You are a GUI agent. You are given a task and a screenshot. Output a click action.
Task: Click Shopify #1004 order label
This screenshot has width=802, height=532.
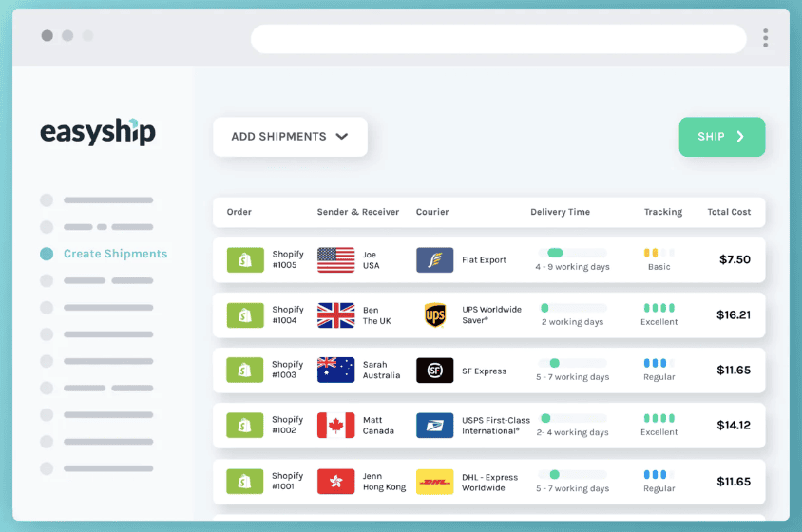pyautogui.click(x=288, y=314)
